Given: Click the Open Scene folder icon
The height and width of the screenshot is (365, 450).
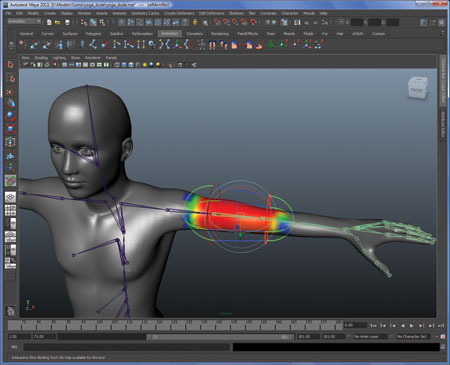Looking at the screenshot, I should [58, 22].
